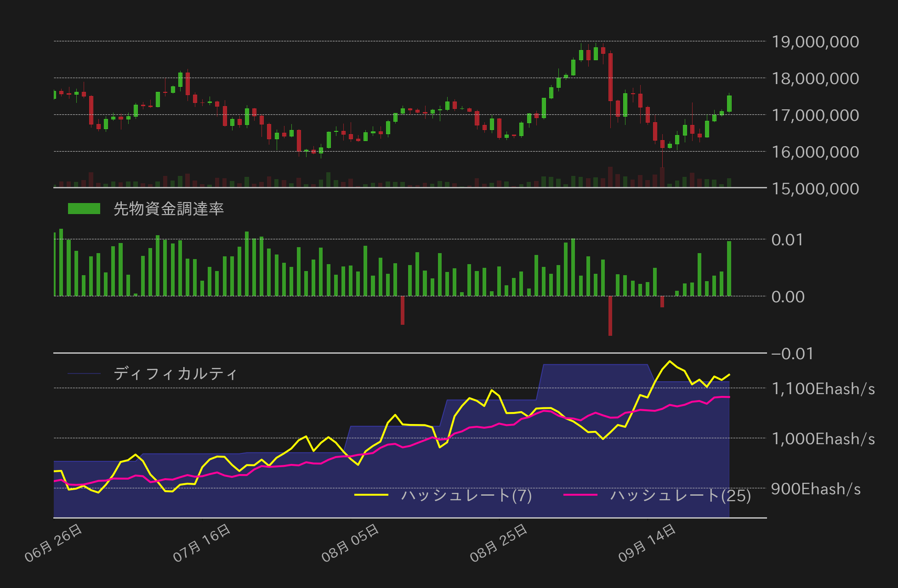The height and width of the screenshot is (588, 898).
Task: Click the yellow ハッシュレート(7) legend line
Action: (x=371, y=495)
